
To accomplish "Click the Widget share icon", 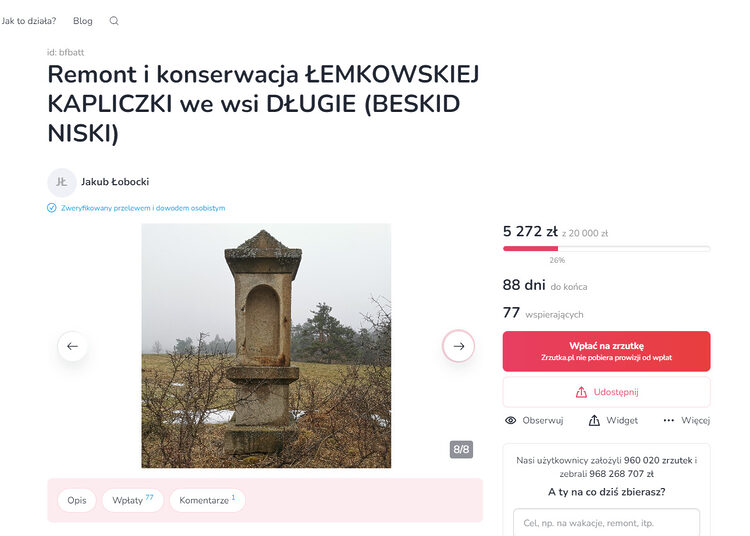I will [594, 420].
